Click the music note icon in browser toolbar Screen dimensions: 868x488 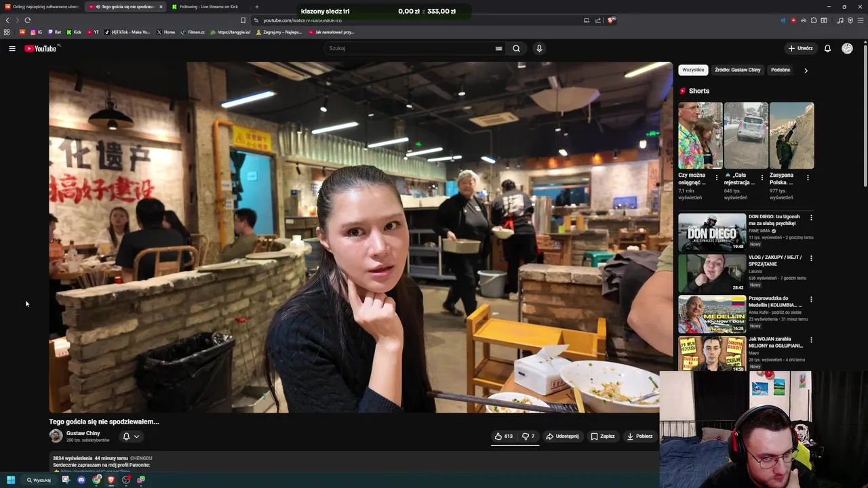click(x=840, y=20)
